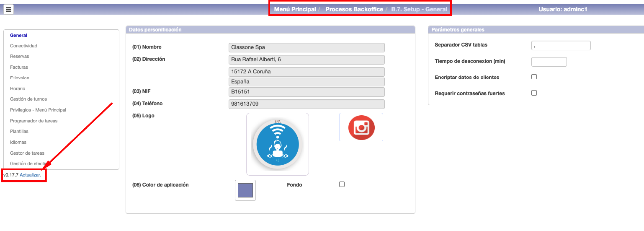Select Idiomas in the sidebar
Image resolution: width=644 pixels, height=231 pixels.
click(18, 142)
